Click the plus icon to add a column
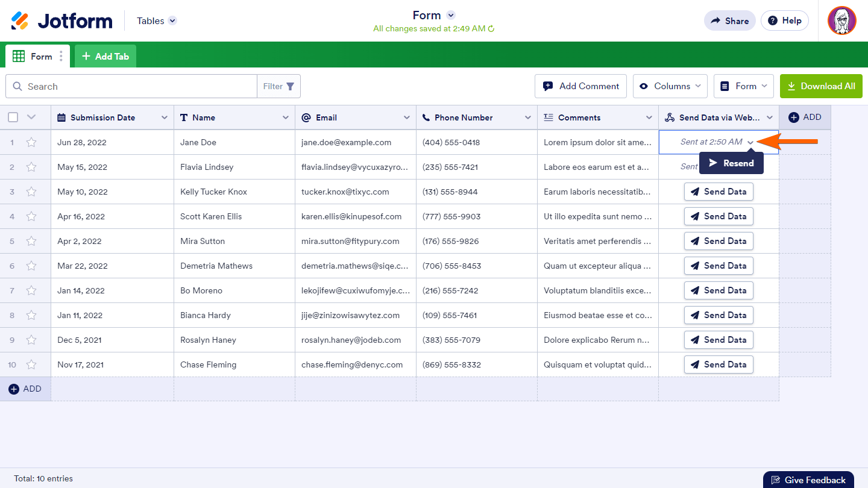Viewport: 868px width, 488px height. 794,117
